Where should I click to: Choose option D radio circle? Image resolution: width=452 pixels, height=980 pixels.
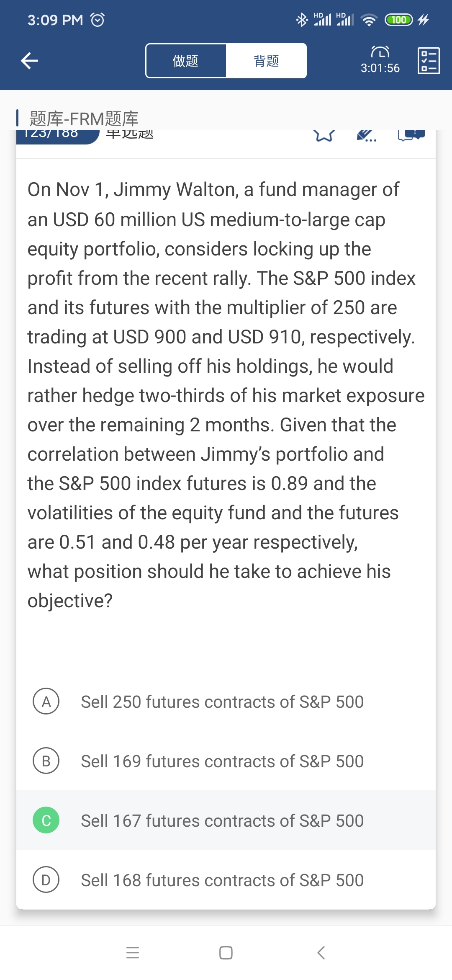(x=46, y=880)
